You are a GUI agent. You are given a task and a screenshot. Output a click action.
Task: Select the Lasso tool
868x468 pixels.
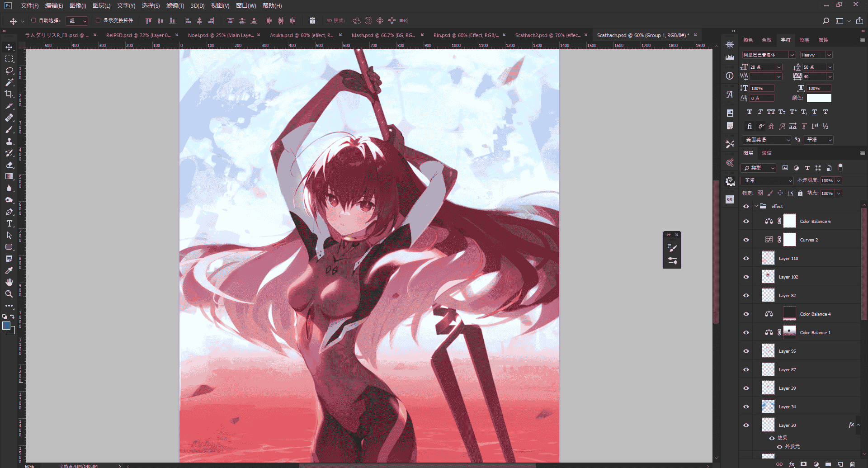coord(9,71)
